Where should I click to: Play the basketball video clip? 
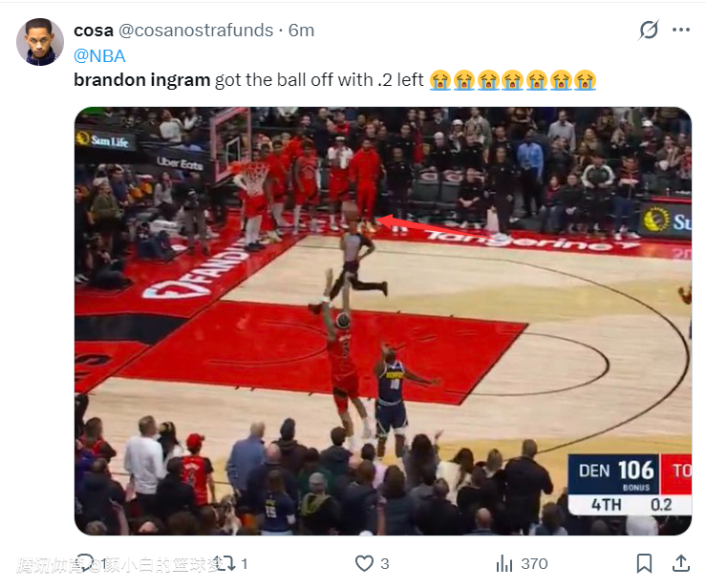(383, 321)
